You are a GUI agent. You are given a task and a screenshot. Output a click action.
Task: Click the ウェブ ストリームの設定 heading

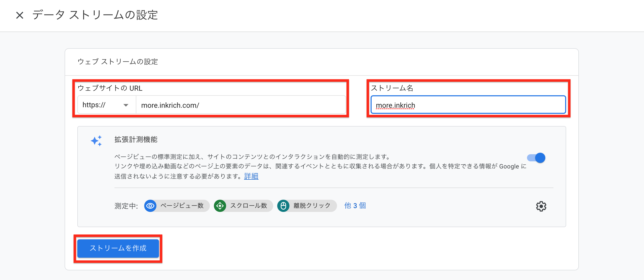click(x=118, y=62)
